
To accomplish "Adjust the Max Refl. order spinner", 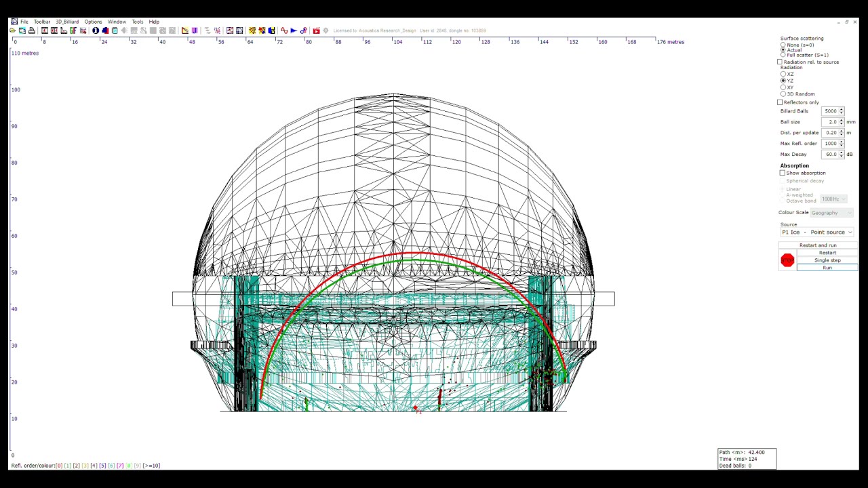I will [x=842, y=144].
